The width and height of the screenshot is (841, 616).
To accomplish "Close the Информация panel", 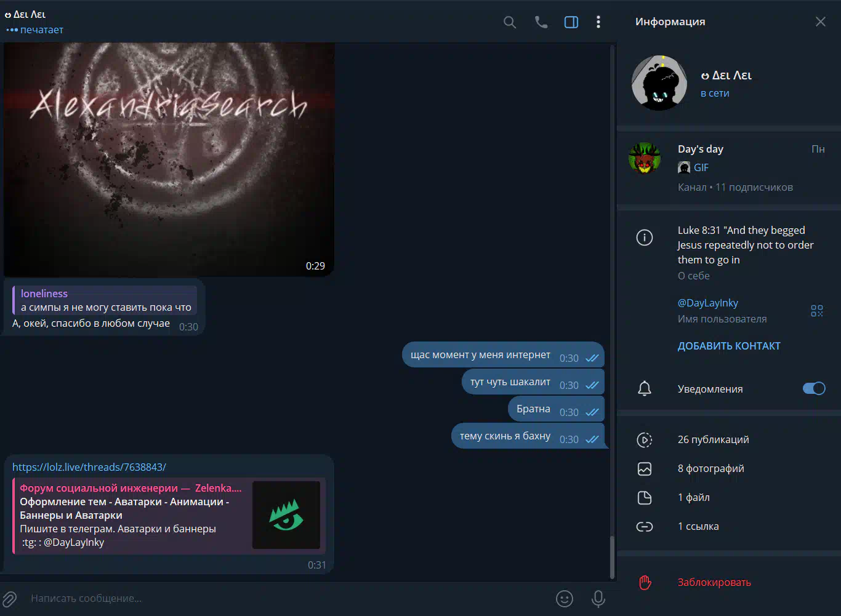I will [x=821, y=22].
